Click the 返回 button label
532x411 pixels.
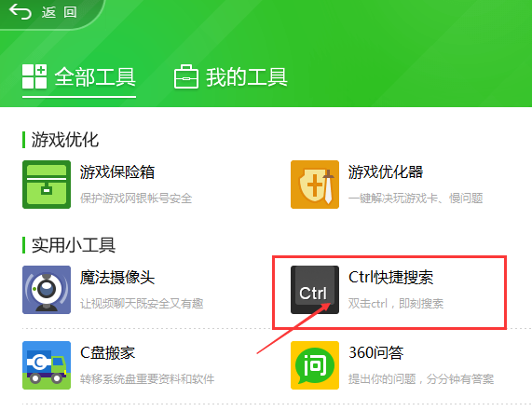click(x=60, y=12)
